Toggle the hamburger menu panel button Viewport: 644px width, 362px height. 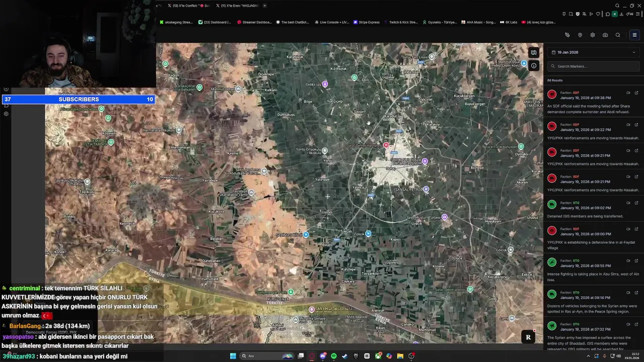(x=634, y=35)
